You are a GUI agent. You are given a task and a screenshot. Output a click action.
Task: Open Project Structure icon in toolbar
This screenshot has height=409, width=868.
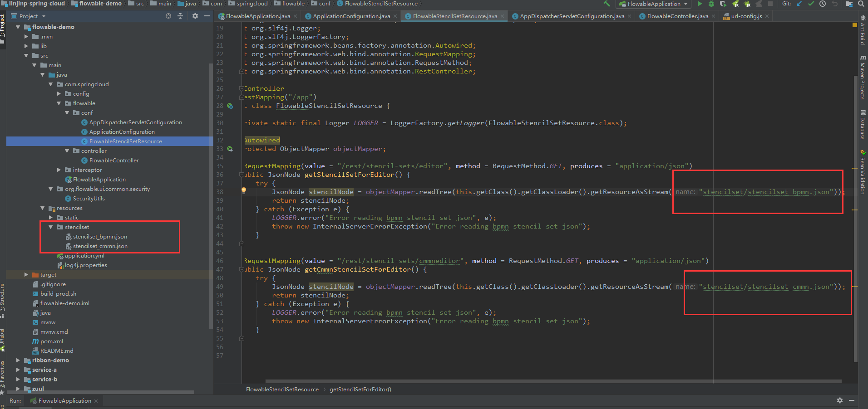(x=849, y=4)
